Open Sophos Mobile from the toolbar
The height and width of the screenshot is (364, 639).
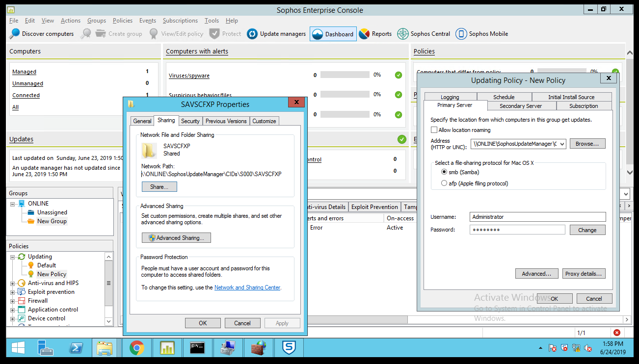[x=461, y=34]
